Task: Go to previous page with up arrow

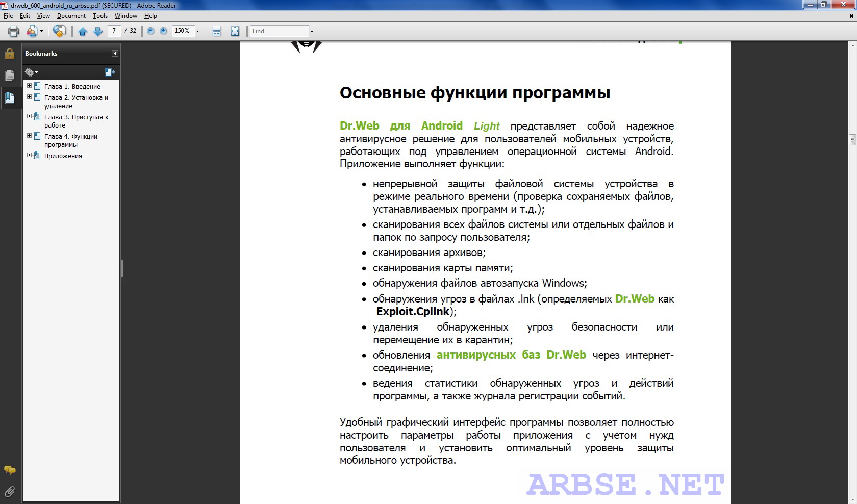Action: click(x=82, y=31)
